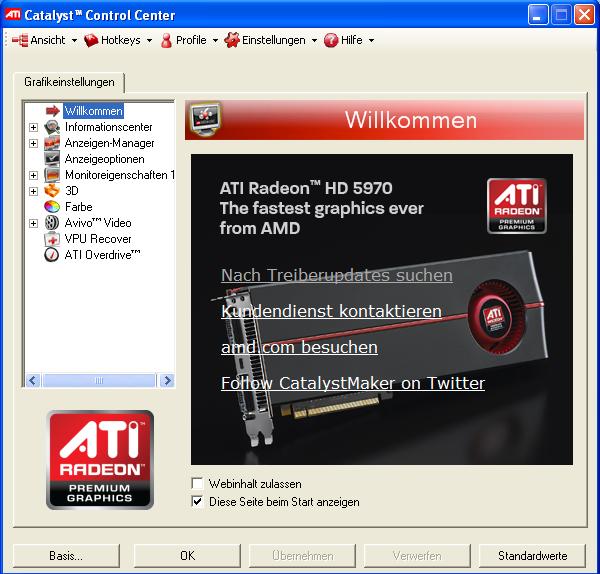600x574 pixels.
Task: Click the Standardwerte button
Action: (532, 555)
